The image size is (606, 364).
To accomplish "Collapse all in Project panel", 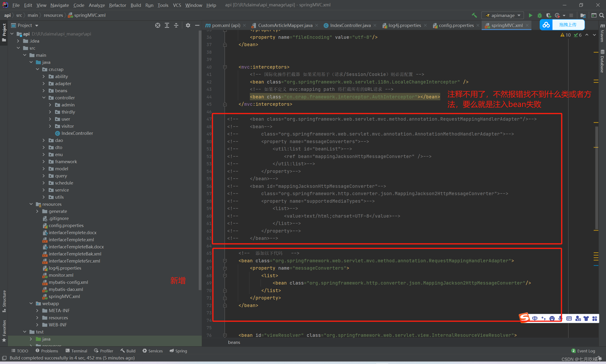I will click(176, 25).
